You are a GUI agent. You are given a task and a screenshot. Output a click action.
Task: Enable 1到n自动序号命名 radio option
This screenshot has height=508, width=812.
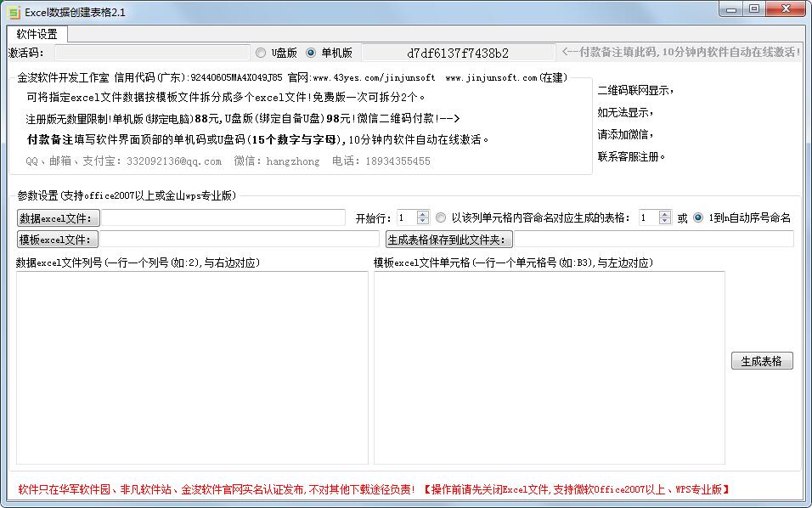tap(698, 217)
